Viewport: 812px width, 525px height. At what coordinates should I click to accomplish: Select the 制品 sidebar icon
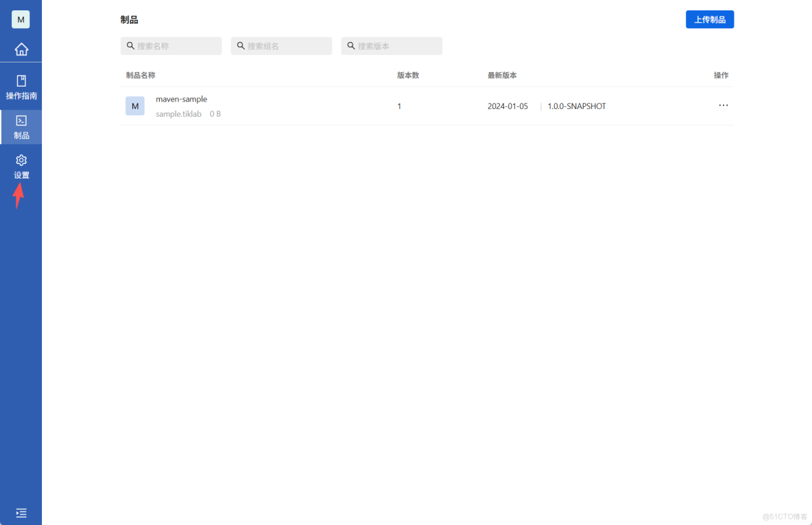[21, 122]
